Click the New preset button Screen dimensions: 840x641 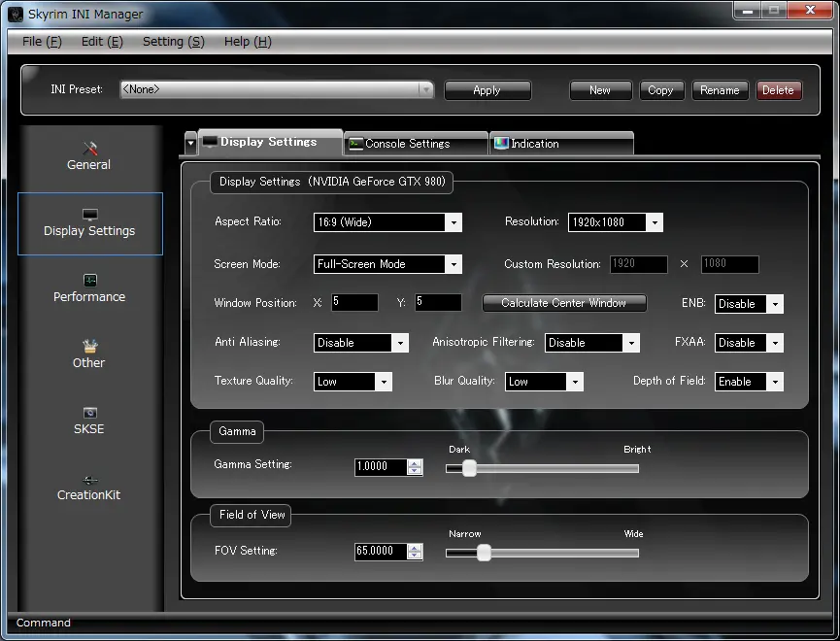click(x=600, y=90)
